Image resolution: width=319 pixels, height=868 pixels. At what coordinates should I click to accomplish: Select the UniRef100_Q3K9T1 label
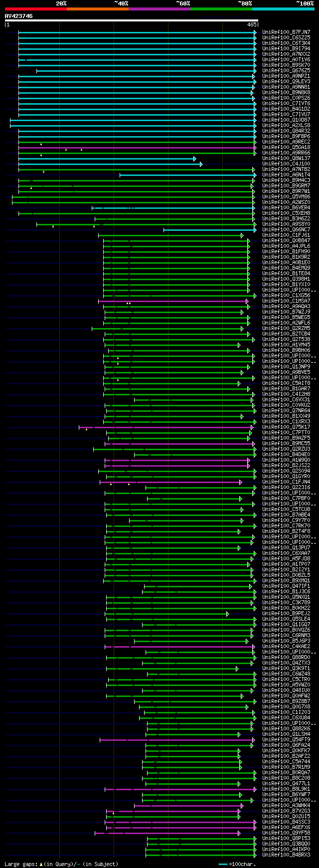point(286,668)
